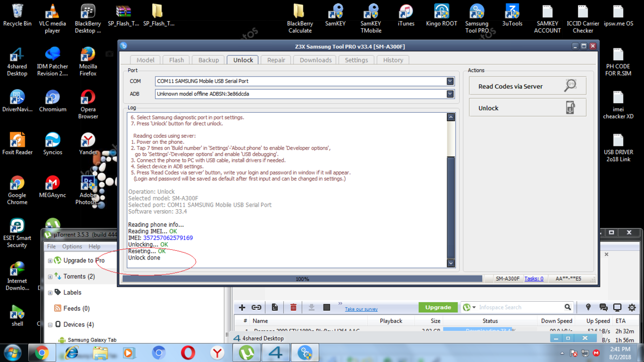Screen dimensions: 644x362
Task: Click the Unlock action button
Action: coord(528,108)
